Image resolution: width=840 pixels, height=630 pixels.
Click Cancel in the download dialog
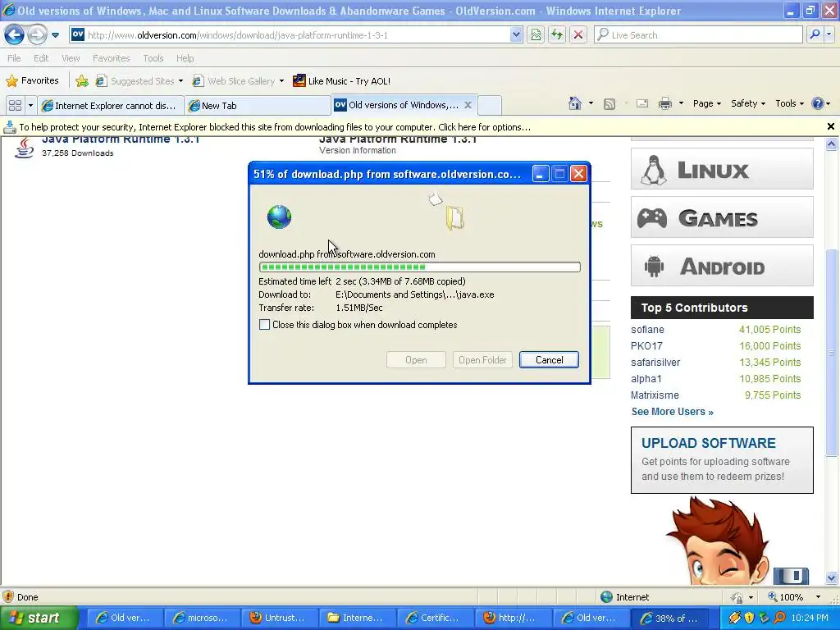pyautogui.click(x=549, y=360)
